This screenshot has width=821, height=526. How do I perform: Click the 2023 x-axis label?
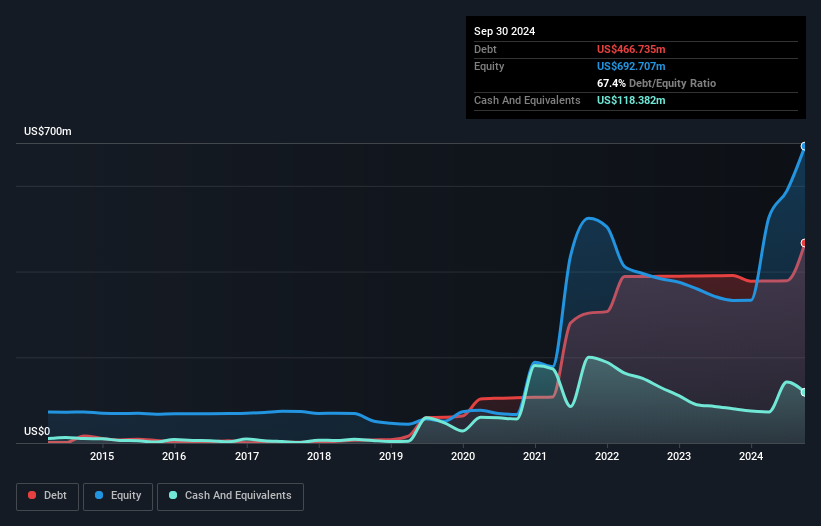click(679, 456)
